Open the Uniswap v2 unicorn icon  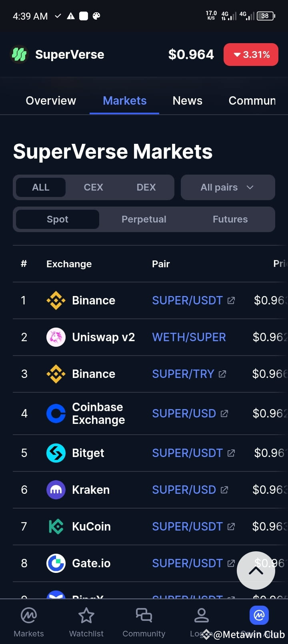pyautogui.click(x=56, y=337)
